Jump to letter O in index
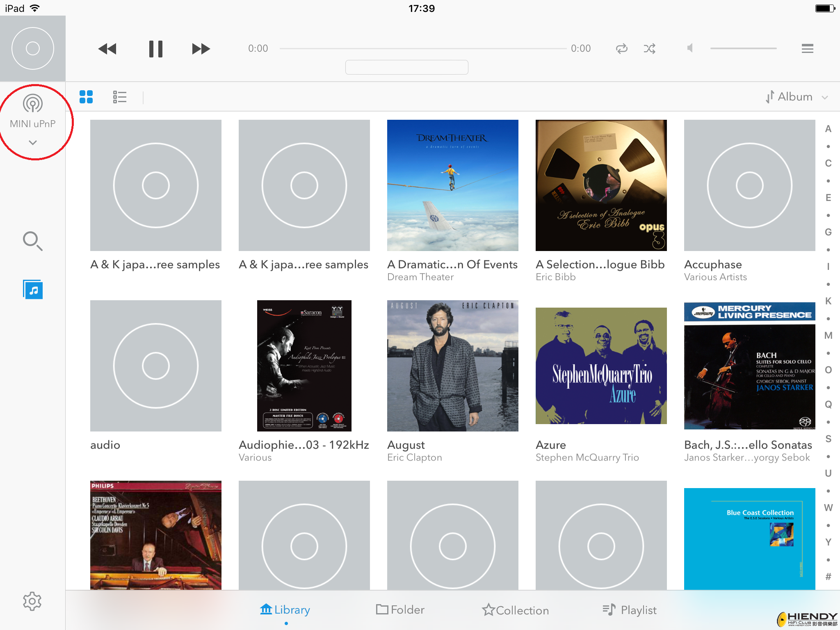 (828, 370)
